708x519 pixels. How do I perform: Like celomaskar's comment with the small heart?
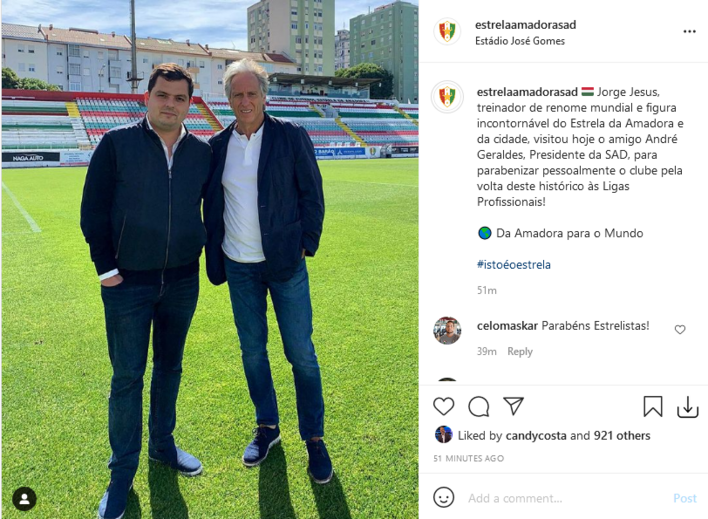tap(680, 330)
